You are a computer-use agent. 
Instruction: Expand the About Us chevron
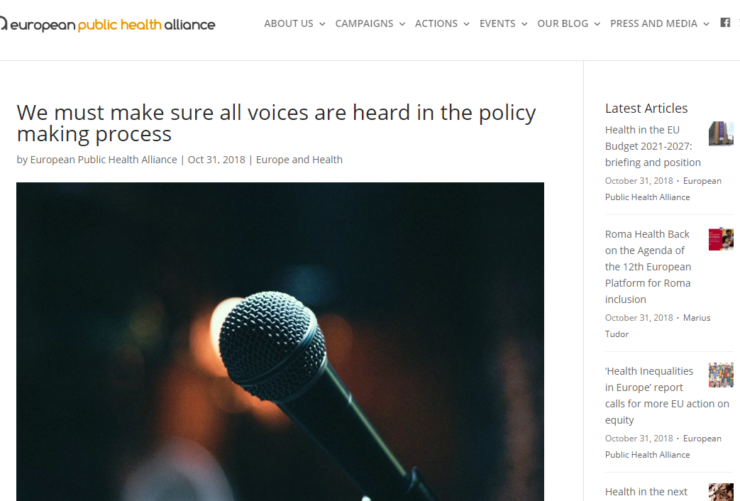[x=322, y=24]
